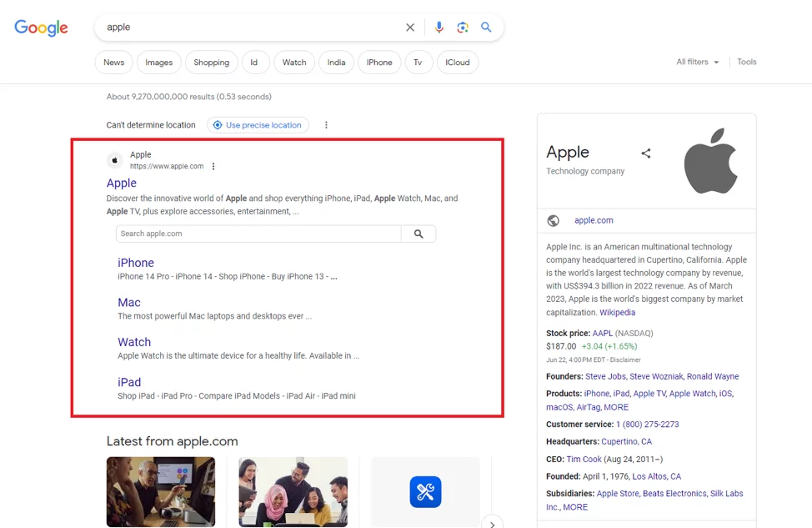Click AirTag in Products list
Screen dimensions: 812x528
coord(589,407)
